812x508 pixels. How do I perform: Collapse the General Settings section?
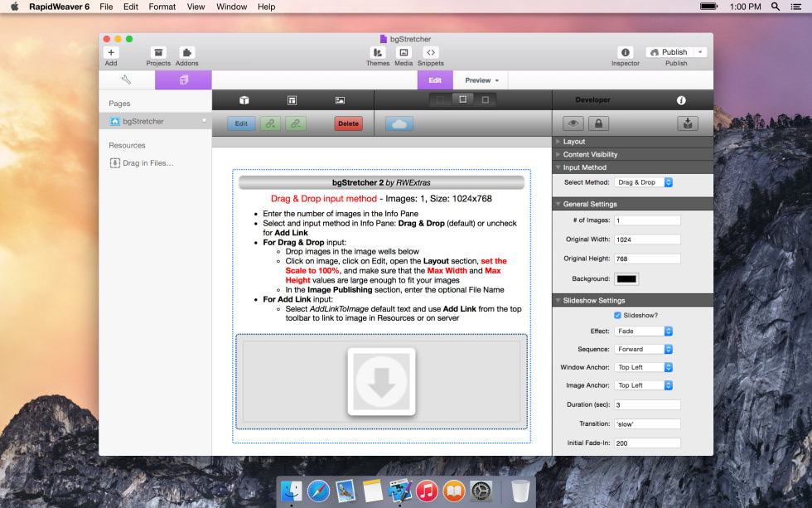(558, 204)
